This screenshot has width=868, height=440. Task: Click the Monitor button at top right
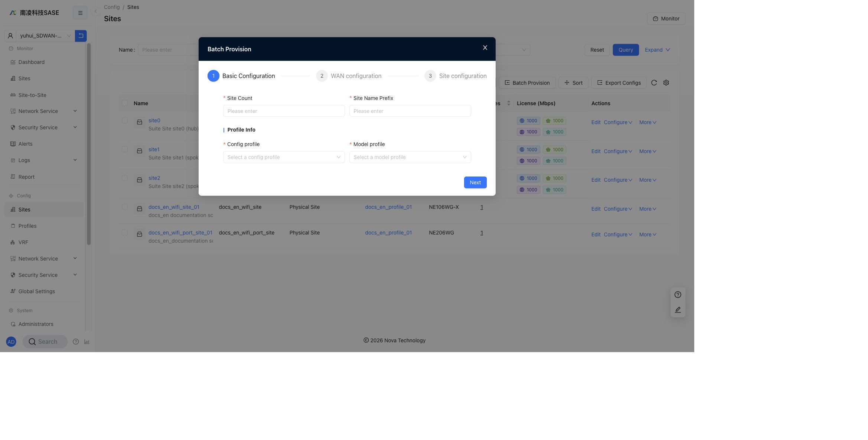point(666,19)
